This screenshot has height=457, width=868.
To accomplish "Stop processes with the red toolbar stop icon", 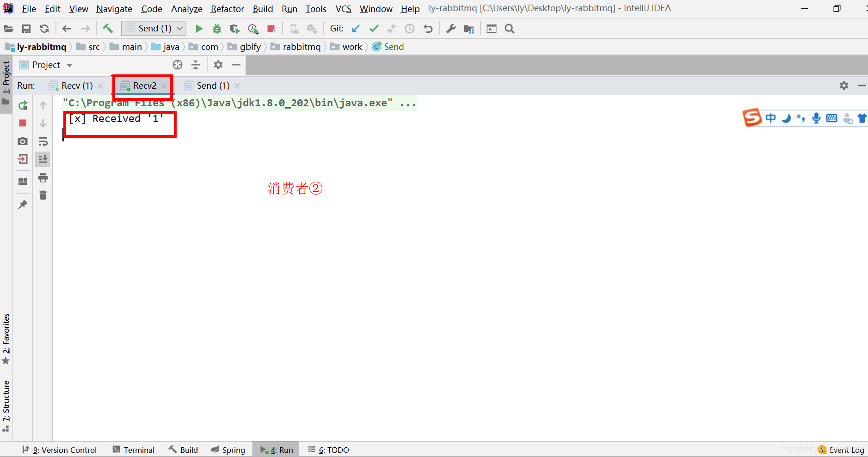I will [x=271, y=29].
